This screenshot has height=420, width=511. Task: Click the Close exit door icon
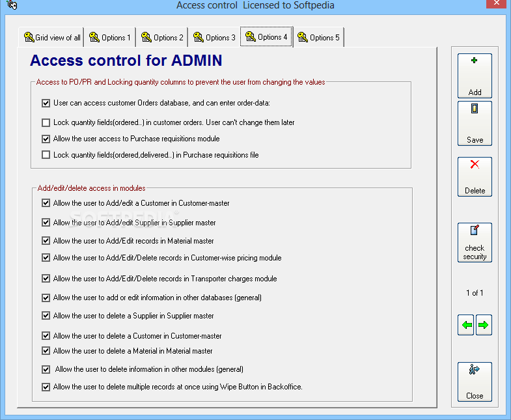(474, 369)
